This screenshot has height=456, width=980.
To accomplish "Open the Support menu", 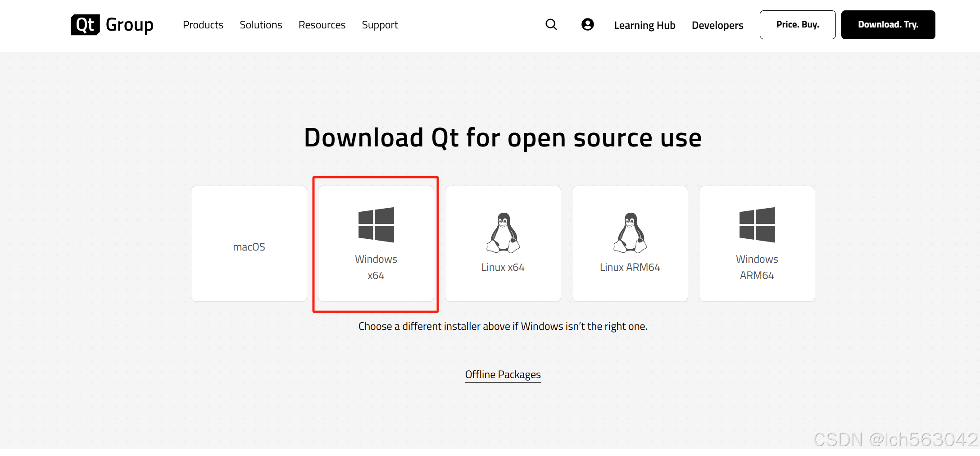I will tap(380, 25).
